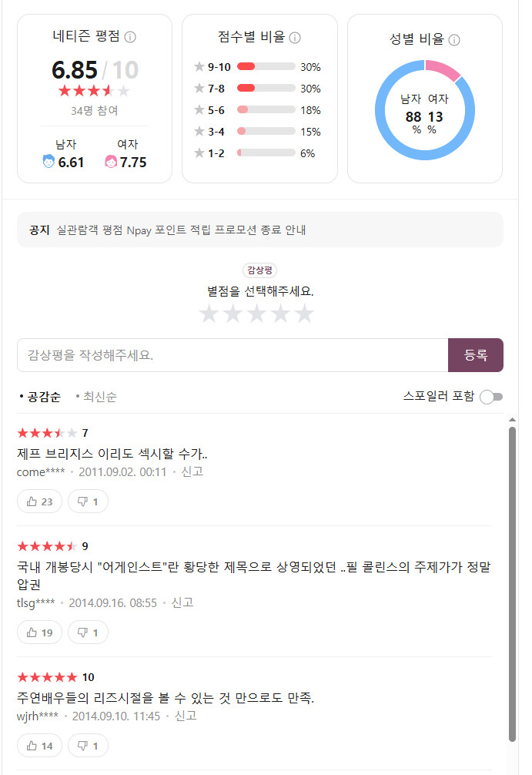
Task: Click info icon beside 성별 비율
Action: (x=454, y=40)
